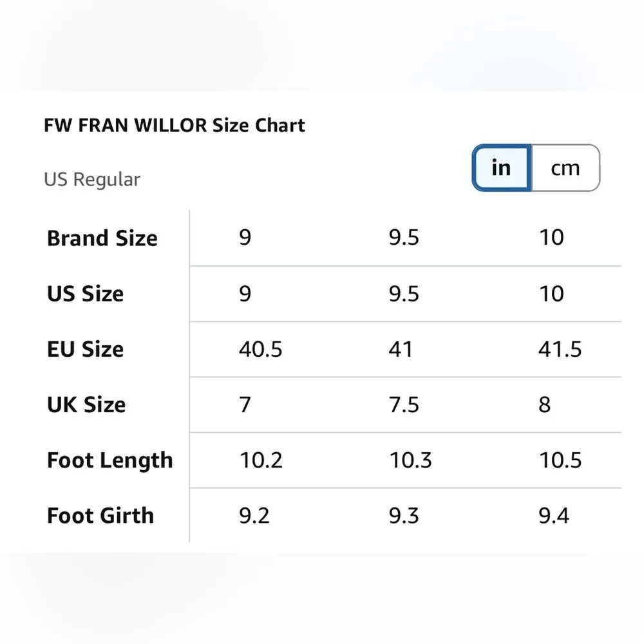
Task: Select the Foot Girth row header
Action: point(100,516)
